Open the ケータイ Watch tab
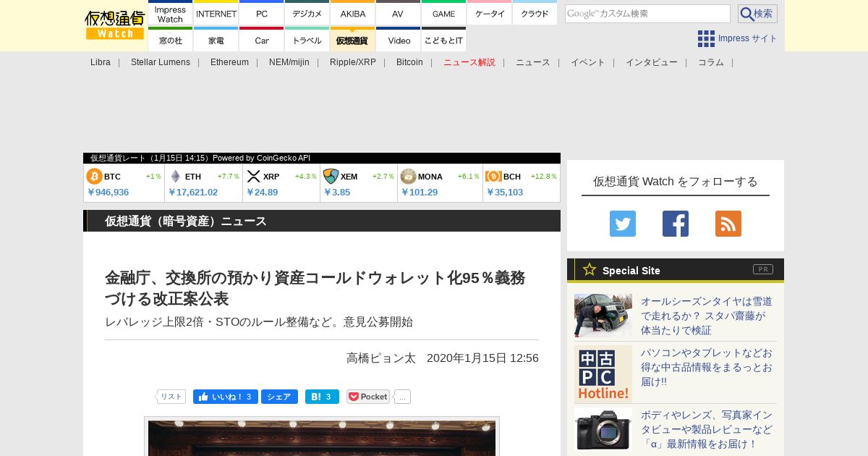 490,14
